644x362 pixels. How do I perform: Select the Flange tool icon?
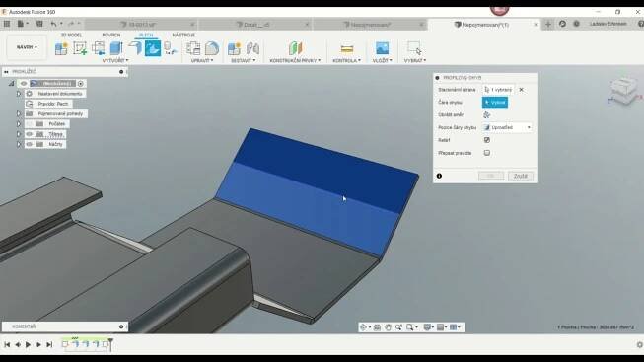pyautogui.click(x=135, y=48)
